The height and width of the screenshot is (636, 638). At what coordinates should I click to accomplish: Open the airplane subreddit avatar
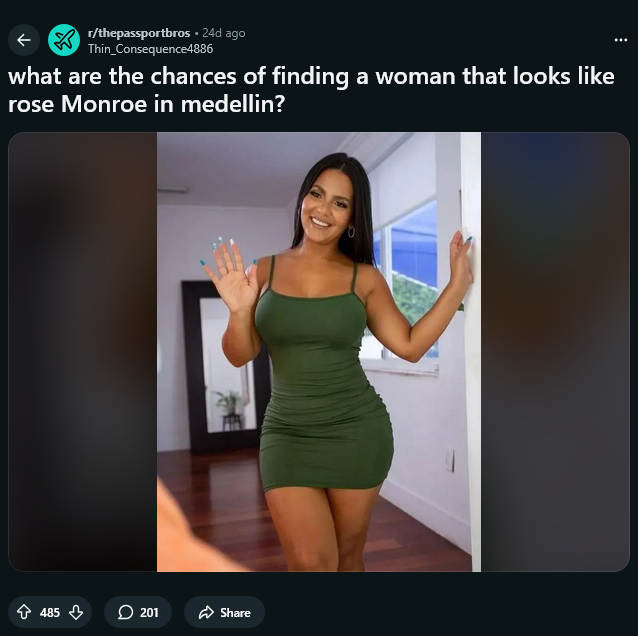pos(64,40)
